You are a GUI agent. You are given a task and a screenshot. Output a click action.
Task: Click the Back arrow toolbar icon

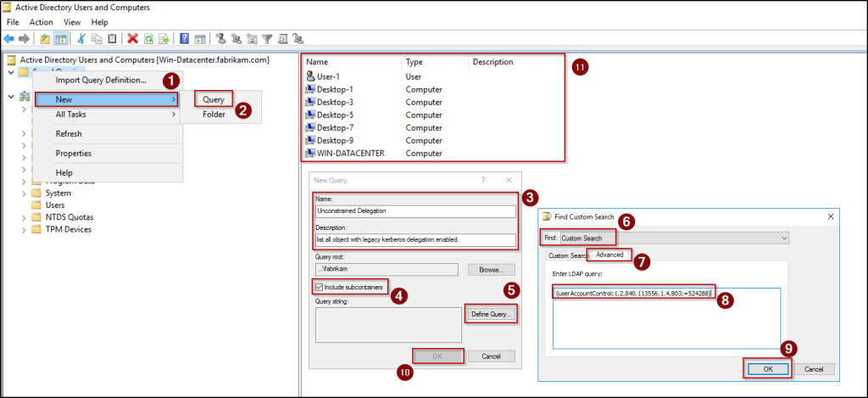coord(9,38)
